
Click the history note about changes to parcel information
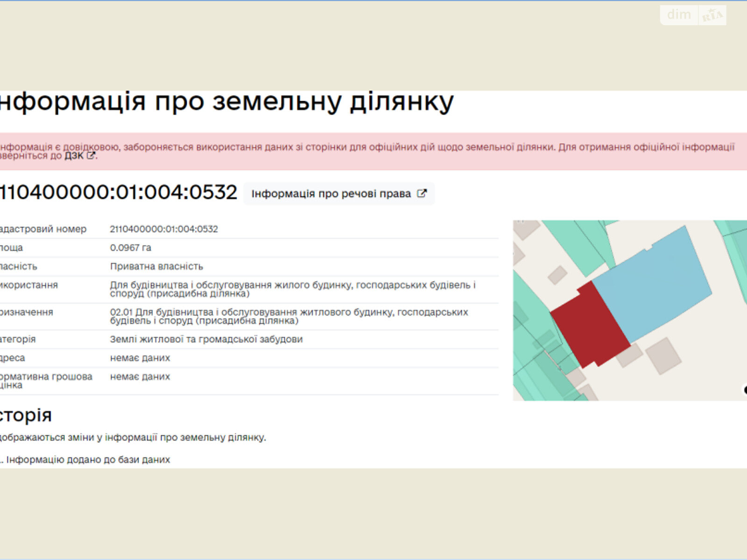tap(133, 437)
